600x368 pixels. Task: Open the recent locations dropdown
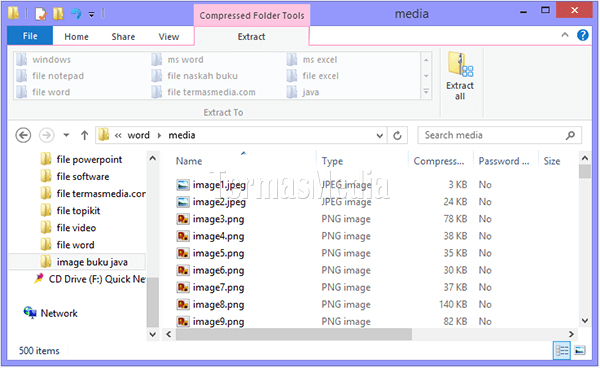coord(66,135)
